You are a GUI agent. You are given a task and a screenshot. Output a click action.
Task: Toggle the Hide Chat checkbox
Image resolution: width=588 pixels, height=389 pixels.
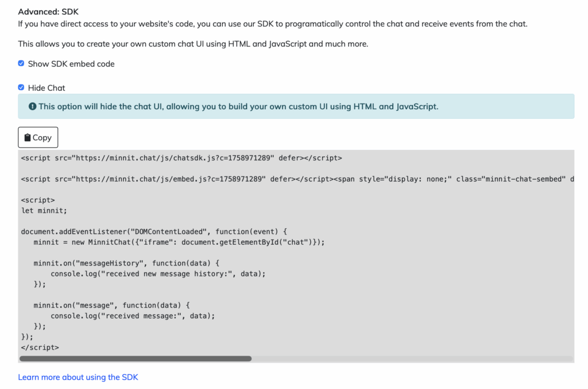coord(21,87)
